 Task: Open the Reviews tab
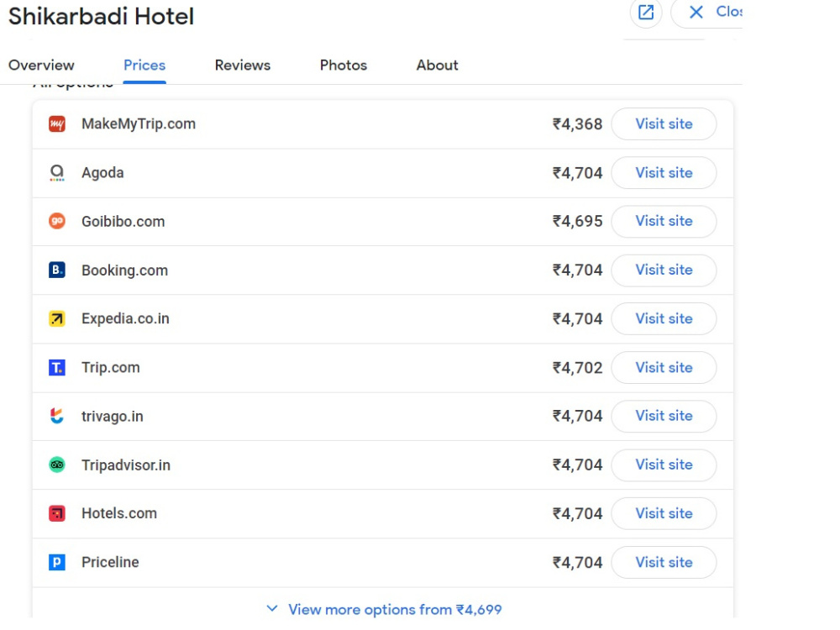tap(243, 66)
